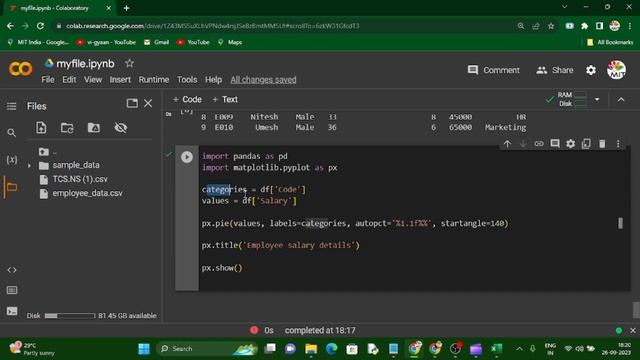Image resolution: width=640 pixels, height=360 pixels.
Task: Open the Windows Start menu
Action: pos(144,349)
